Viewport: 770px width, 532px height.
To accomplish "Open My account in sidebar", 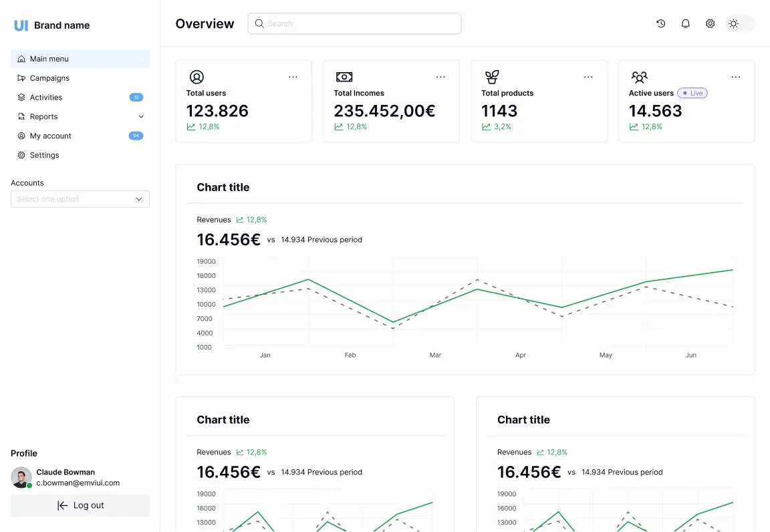I will pyautogui.click(x=80, y=136).
